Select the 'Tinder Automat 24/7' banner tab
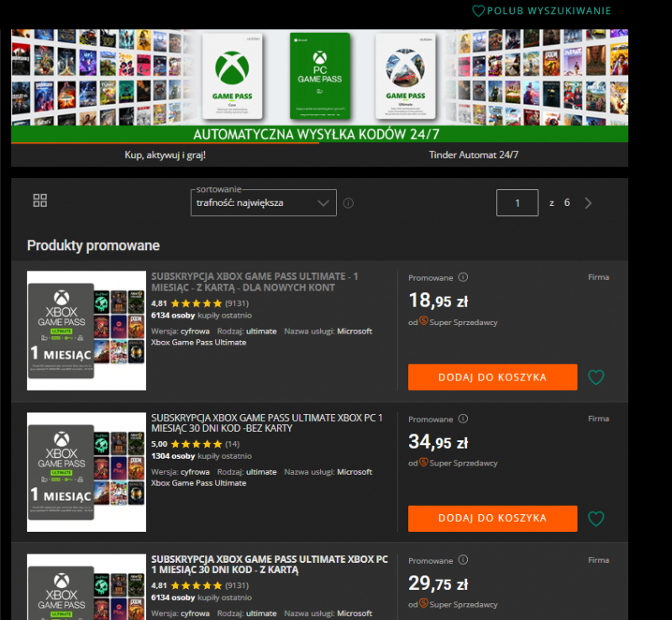The height and width of the screenshot is (620, 672). click(x=473, y=155)
